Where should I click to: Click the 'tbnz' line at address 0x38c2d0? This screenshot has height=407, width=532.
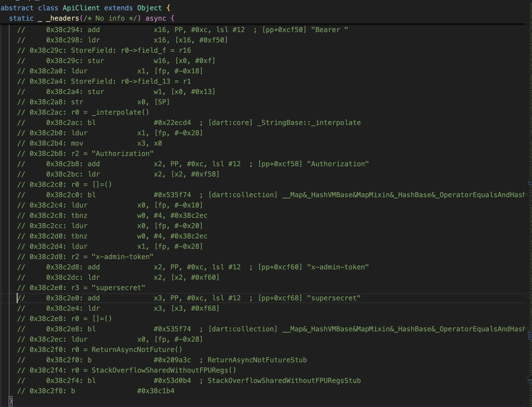pos(112,236)
